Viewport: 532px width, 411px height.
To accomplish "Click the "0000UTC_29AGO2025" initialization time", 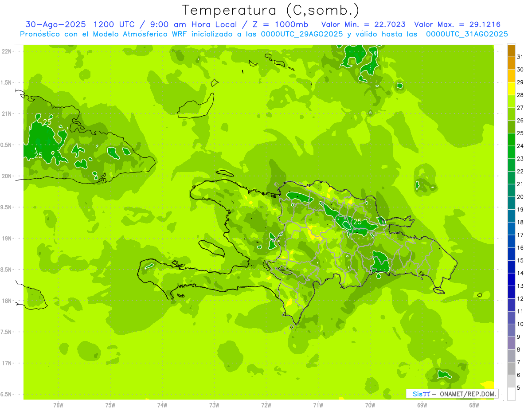I will 302,34.
